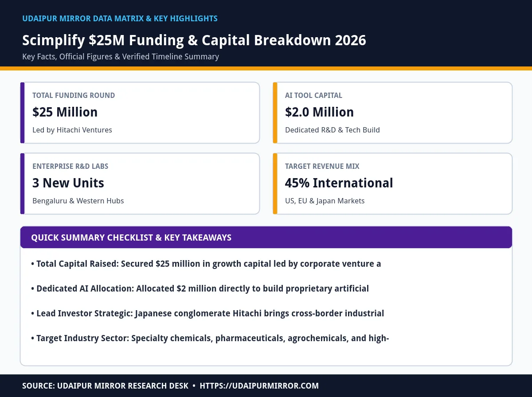
Task: Click the 'Total Capital Raised' bullet
Action: [x=206, y=264]
